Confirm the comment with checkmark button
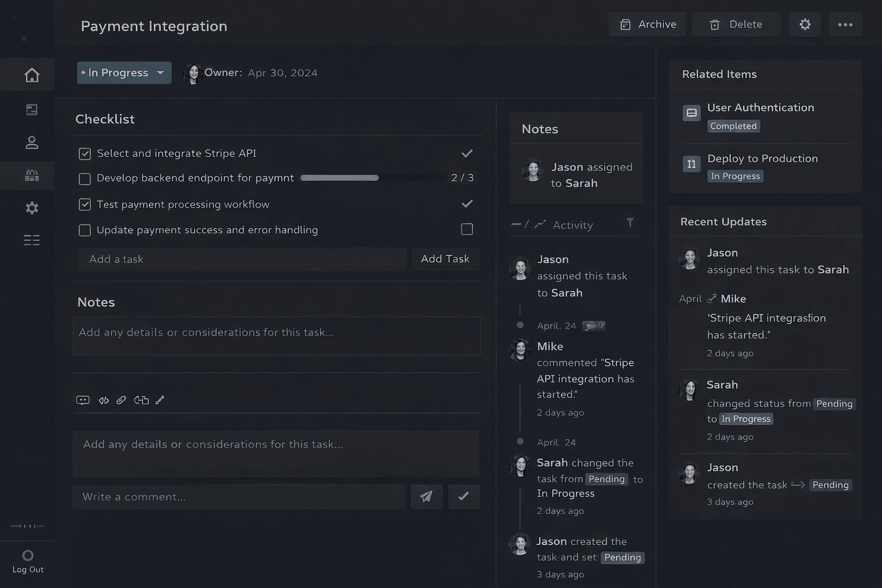The height and width of the screenshot is (588, 882). pyautogui.click(x=463, y=497)
